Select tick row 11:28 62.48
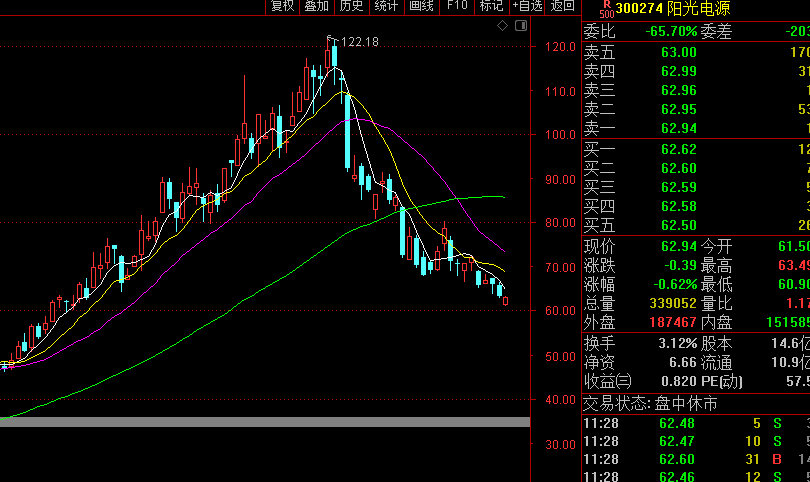The image size is (810, 482). click(696, 424)
